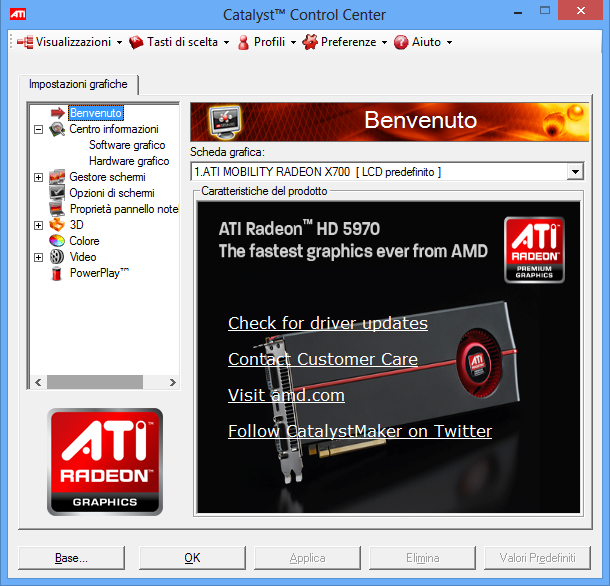Select Hardware grafico tree item
The image size is (610, 586).
129,161
